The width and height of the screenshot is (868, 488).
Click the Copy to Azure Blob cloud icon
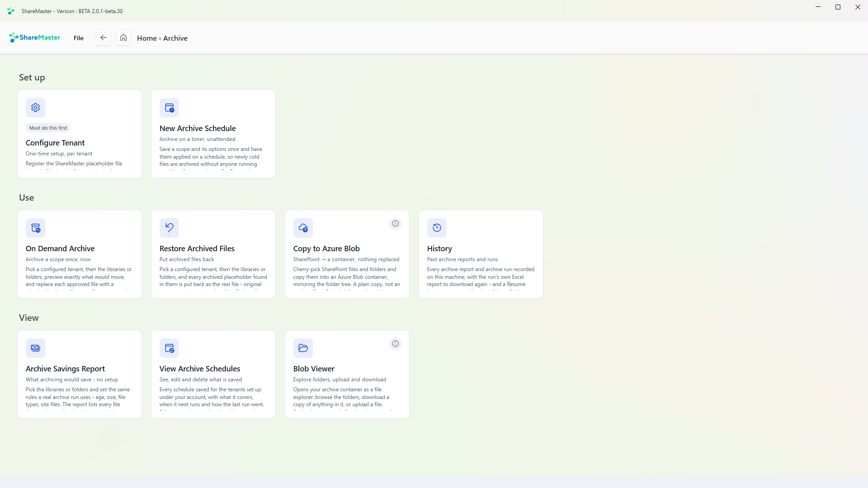coord(303,228)
